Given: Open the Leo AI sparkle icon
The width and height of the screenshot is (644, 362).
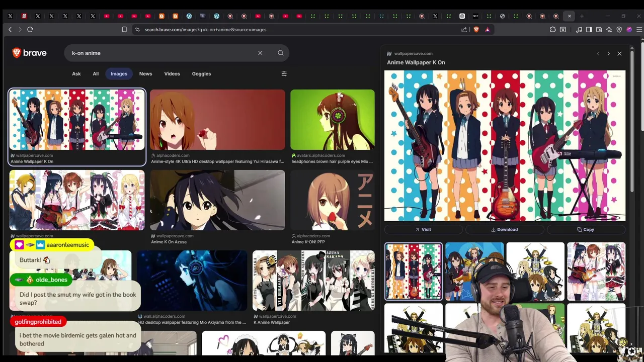Looking at the screenshot, I should (x=609, y=30).
